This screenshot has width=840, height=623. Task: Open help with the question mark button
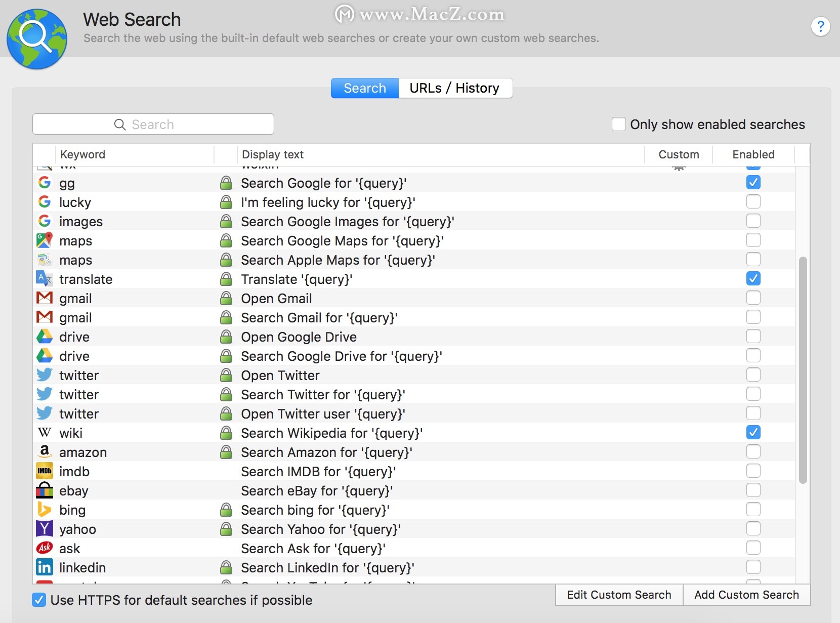[x=820, y=26]
